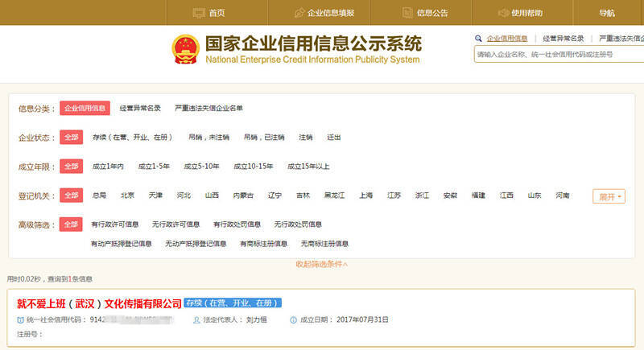Filter registration authority by 北京
644x350 pixels.
pos(127,196)
